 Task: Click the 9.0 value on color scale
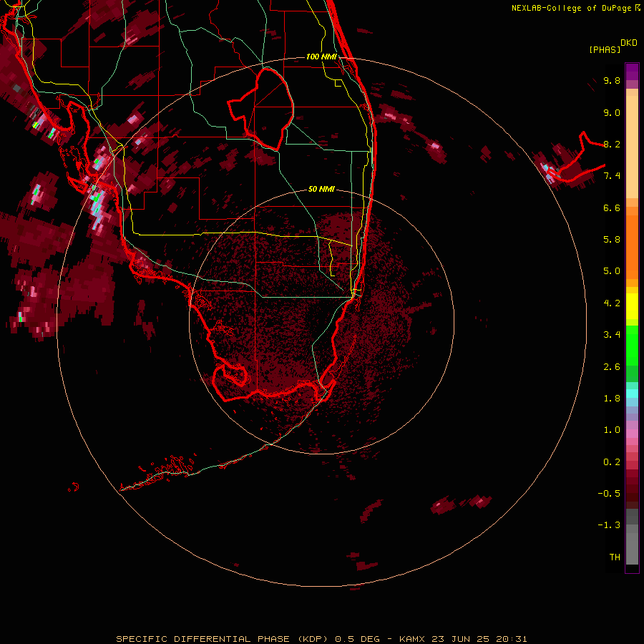612,112
